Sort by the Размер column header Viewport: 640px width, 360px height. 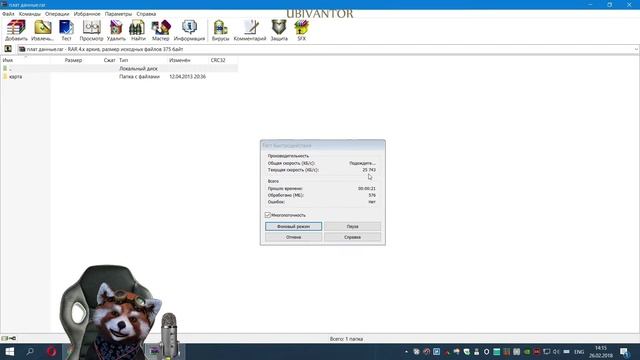tap(73, 60)
